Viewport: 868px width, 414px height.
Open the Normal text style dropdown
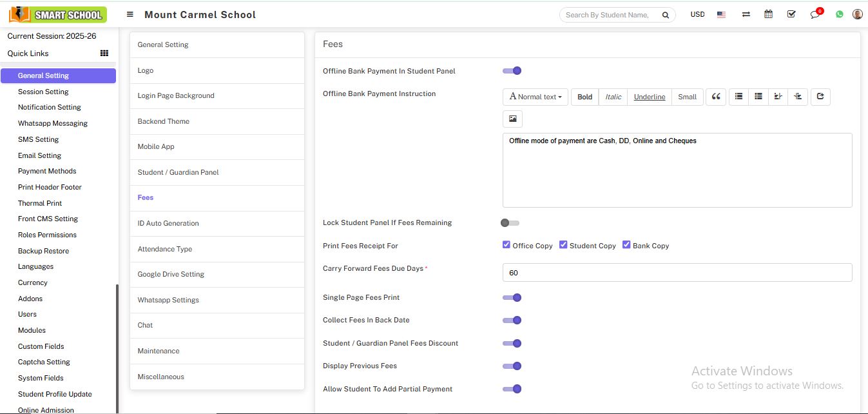pos(535,97)
